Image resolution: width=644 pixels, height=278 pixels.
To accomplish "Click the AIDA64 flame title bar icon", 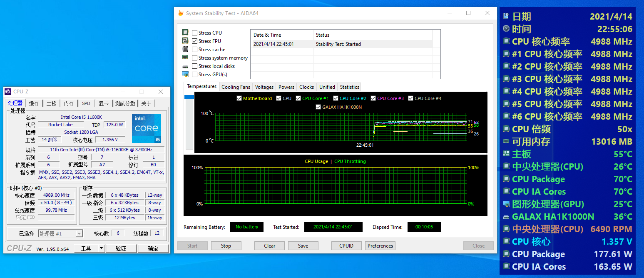I will pos(181,13).
